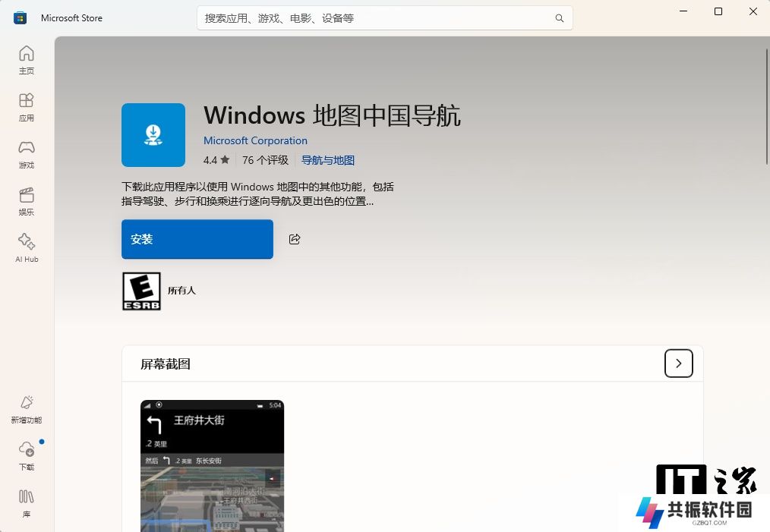Click the app description text starting 下载此应用程序
The width and height of the screenshot is (770, 532).
pos(257,194)
